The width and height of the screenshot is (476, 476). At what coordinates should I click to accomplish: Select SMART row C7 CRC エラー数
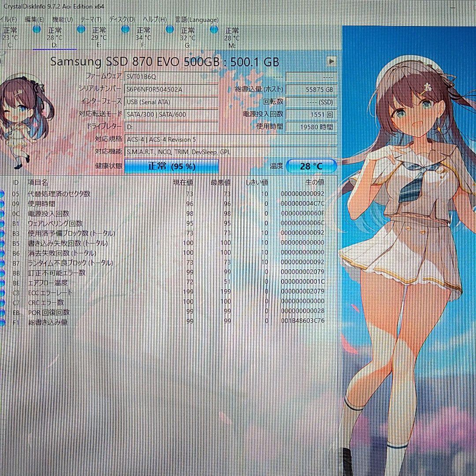tap(168, 302)
